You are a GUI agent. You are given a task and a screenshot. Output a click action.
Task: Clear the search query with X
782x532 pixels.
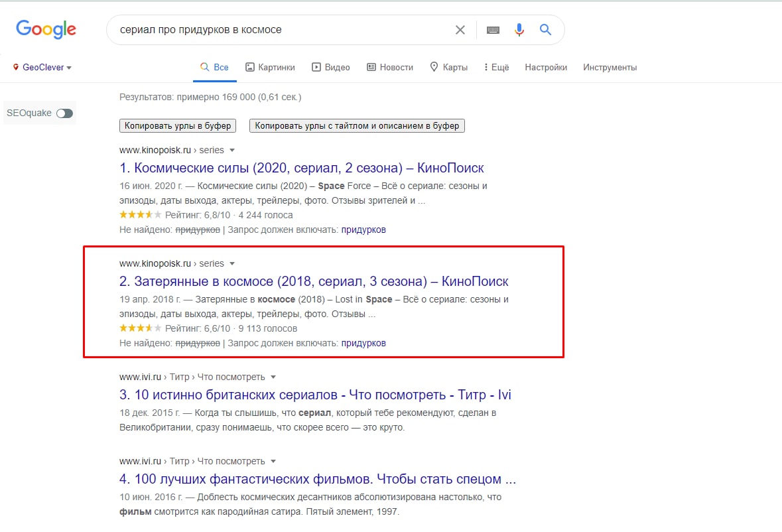tap(460, 30)
